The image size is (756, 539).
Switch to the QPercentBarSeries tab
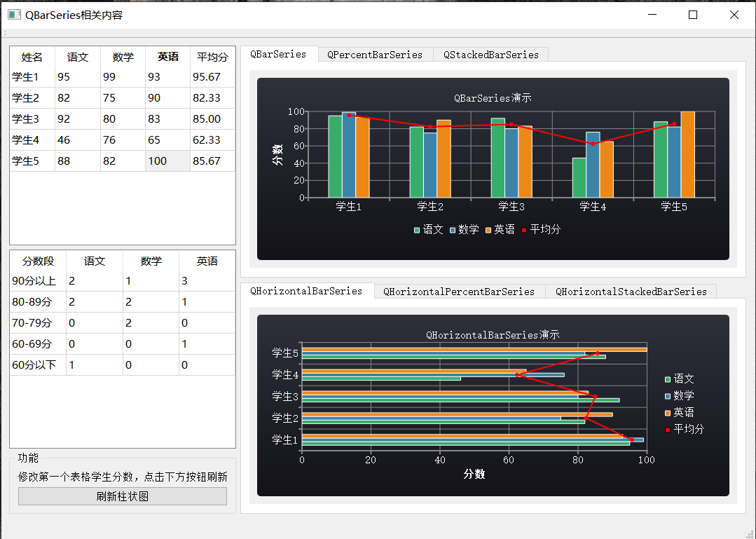(375, 54)
